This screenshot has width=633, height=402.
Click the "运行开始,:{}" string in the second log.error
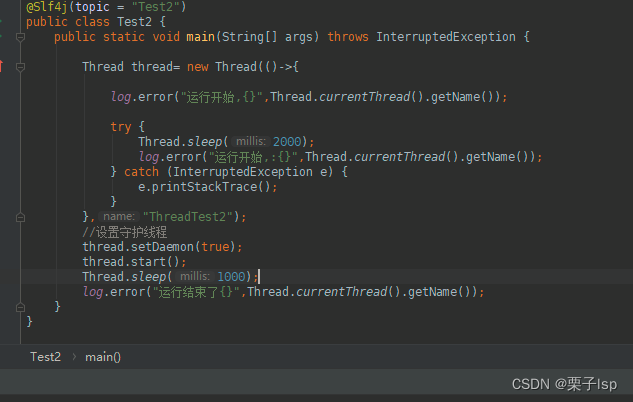coord(253,157)
